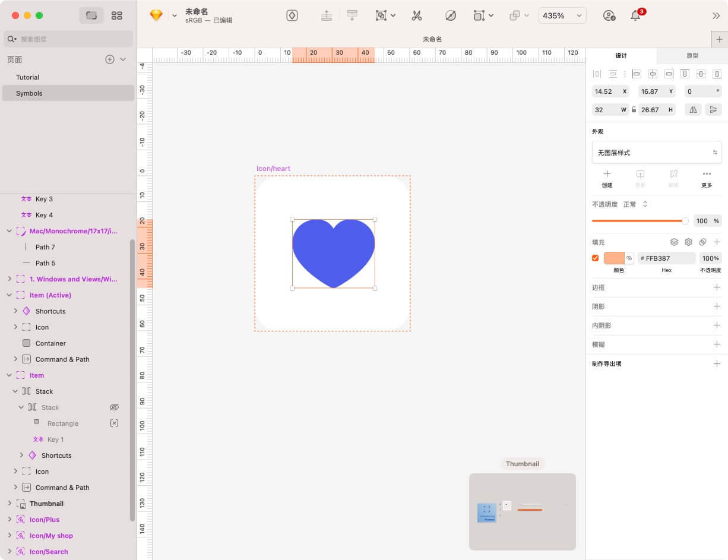Click the flip horizontal icon
The height and width of the screenshot is (560, 728).
point(693,109)
